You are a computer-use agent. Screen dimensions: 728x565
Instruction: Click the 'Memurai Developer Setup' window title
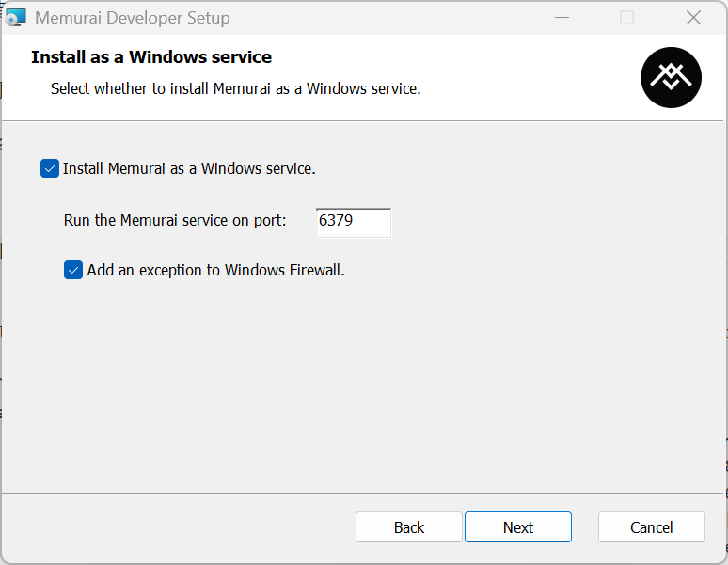pos(133,18)
